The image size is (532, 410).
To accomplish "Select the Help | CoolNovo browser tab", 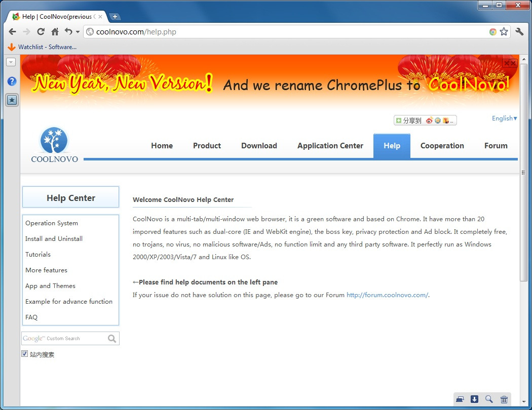I will coord(57,17).
